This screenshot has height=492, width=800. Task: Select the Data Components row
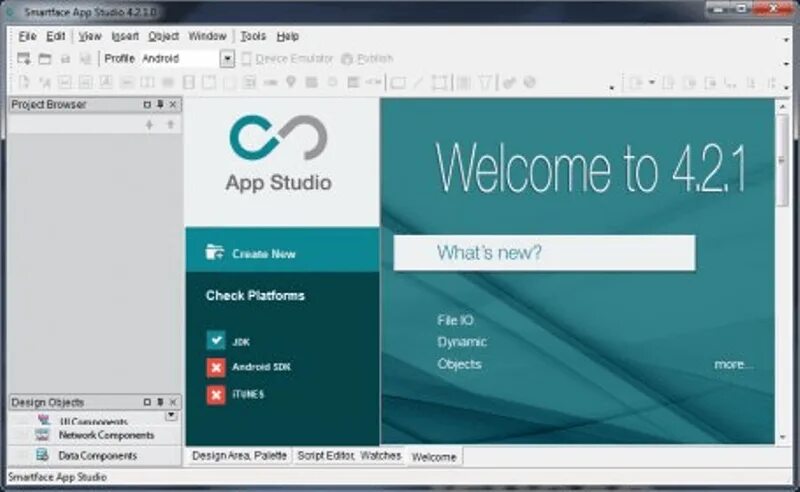click(x=95, y=455)
